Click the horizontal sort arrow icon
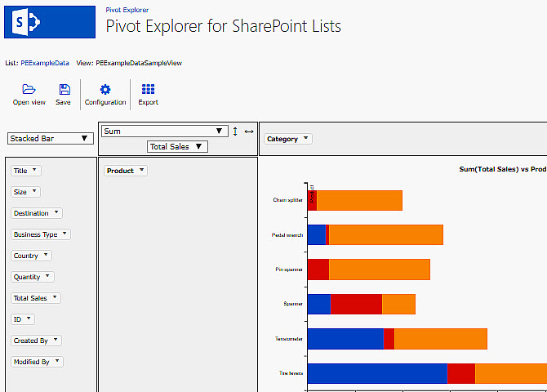The width and height of the screenshot is (547, 392). point(249,131)
